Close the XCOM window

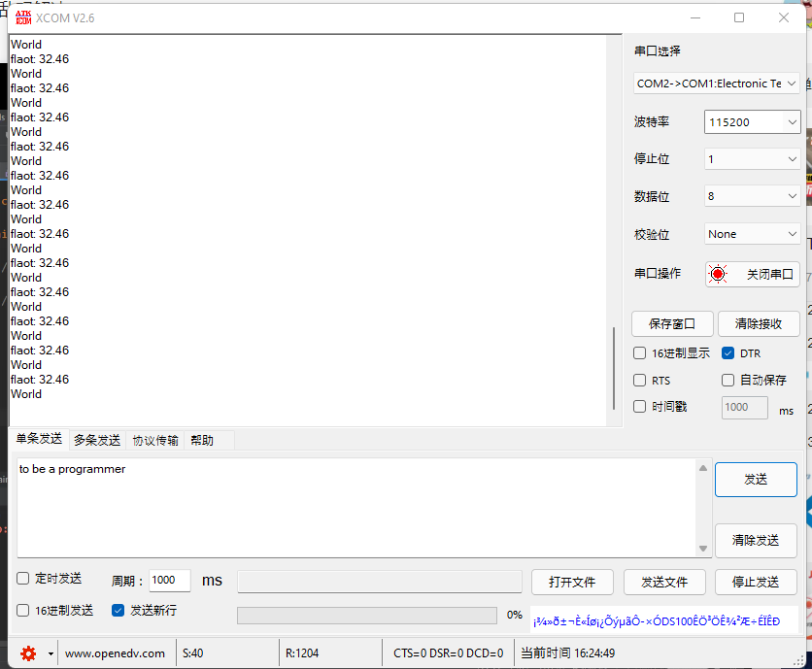click(x=784, y=17)
